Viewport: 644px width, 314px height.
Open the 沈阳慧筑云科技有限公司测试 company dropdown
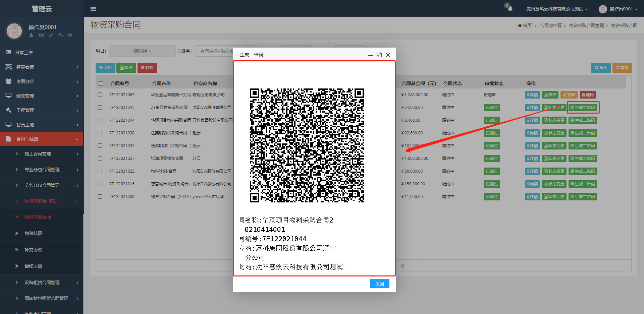pyautogui.click(x=556, y=9)
